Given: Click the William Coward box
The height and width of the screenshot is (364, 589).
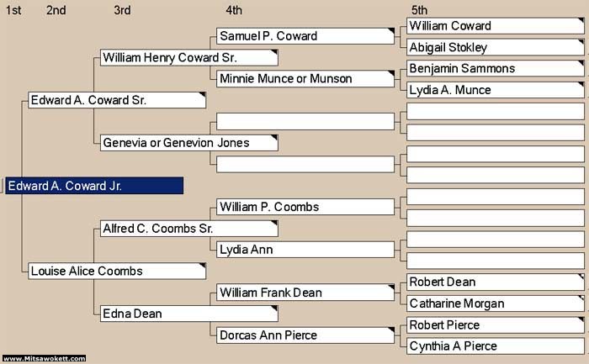Looking at the screenshot, I should 496,26.
